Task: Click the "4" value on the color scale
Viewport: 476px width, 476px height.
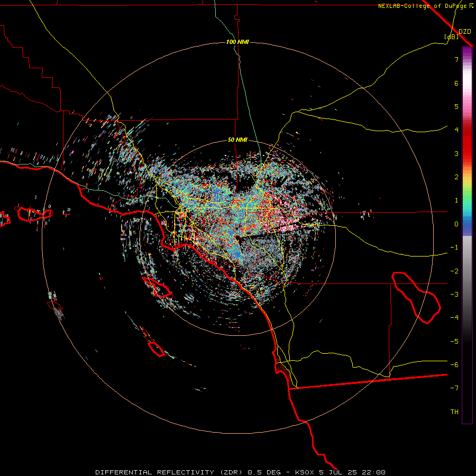Action: coord(456,130)
